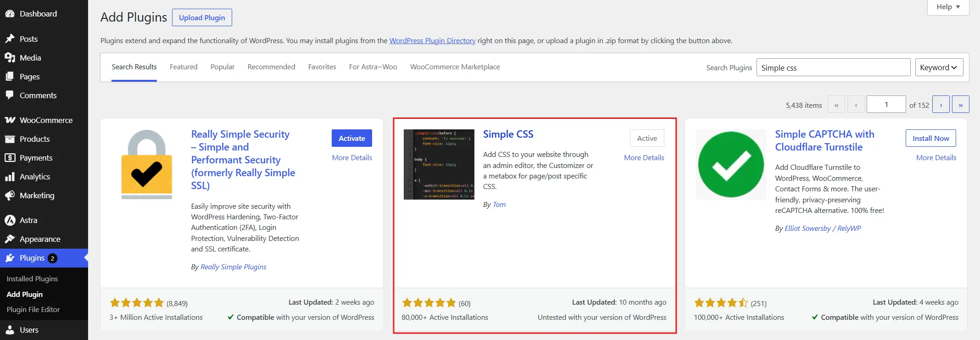
Task: Open the WooCommerce menu label
Action: tap(46, 120)
